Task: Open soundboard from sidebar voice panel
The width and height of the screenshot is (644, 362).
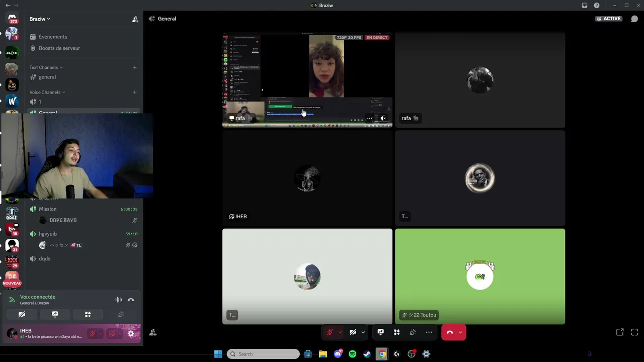Action: tap(121, 314)
